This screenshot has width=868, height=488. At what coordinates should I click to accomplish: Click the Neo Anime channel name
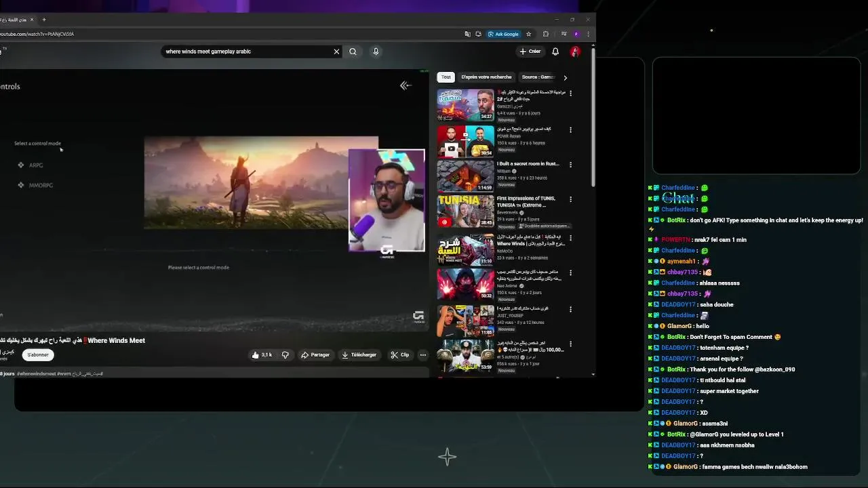pyautogui.click(x=507, y=286)
